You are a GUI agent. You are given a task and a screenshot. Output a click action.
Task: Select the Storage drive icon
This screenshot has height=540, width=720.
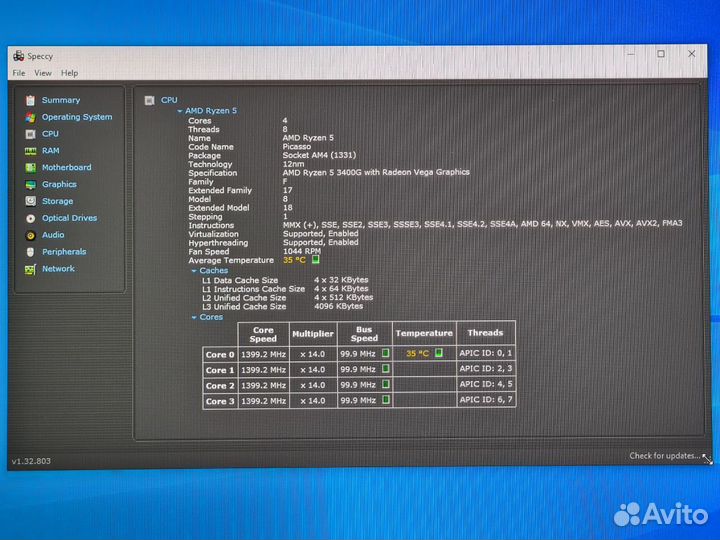(30, 201)
